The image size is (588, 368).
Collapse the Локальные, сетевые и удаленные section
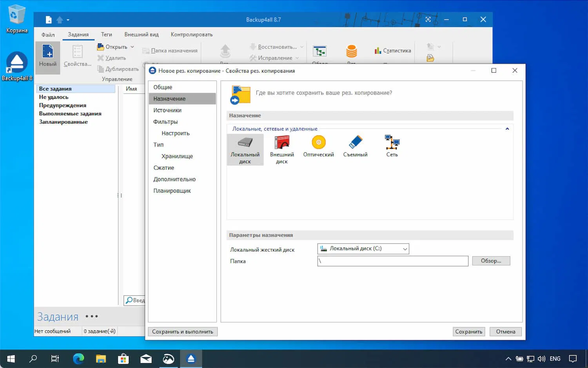(x=507, y=128)
